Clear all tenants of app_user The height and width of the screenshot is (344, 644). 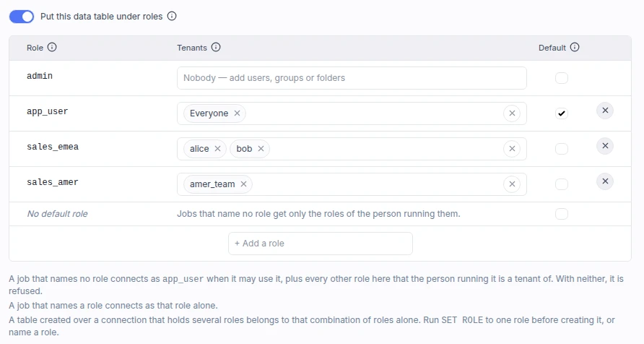[x=512, y=113]
